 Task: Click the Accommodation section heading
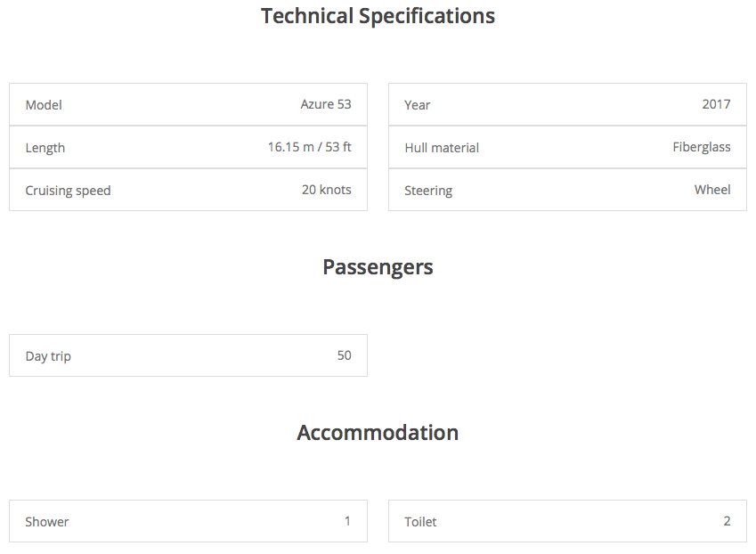[x=378, y=433]
